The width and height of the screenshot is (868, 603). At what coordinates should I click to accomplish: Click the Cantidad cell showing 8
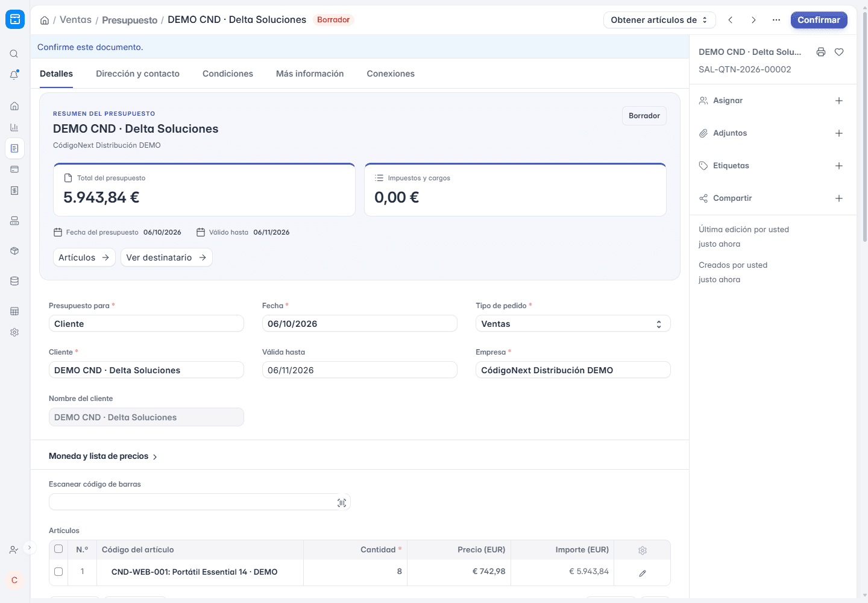(x=356, y=572)
